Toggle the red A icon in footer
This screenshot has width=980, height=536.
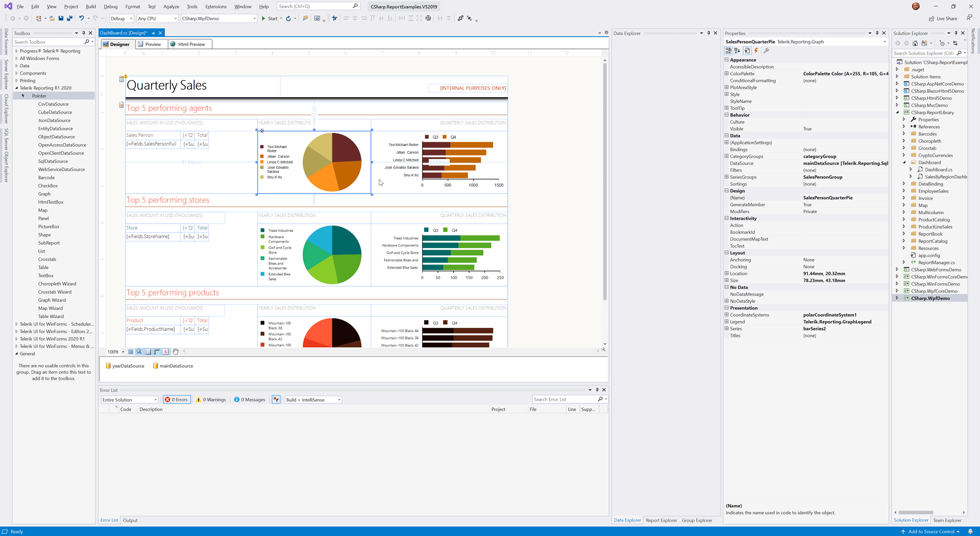point(165,352)
